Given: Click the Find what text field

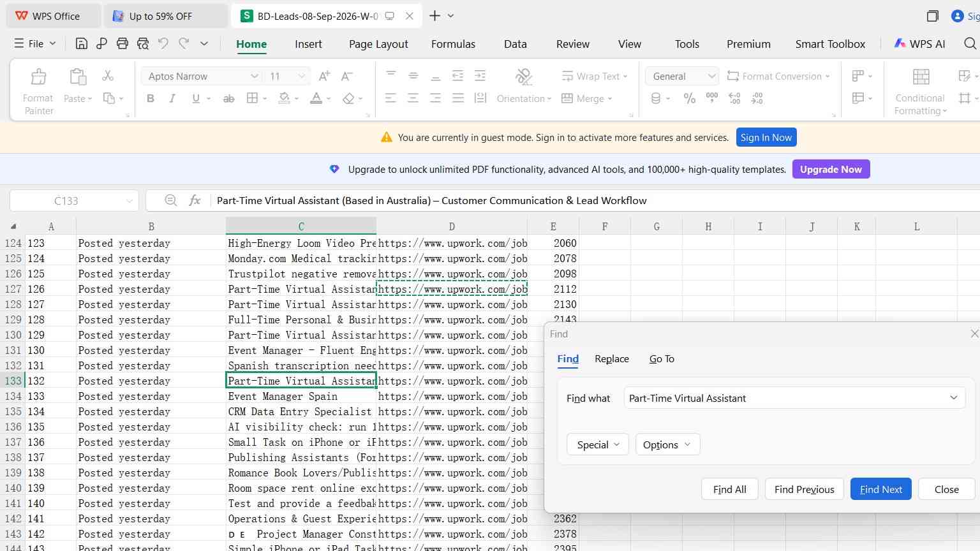Looking at the screenshot, I should 794,398.
